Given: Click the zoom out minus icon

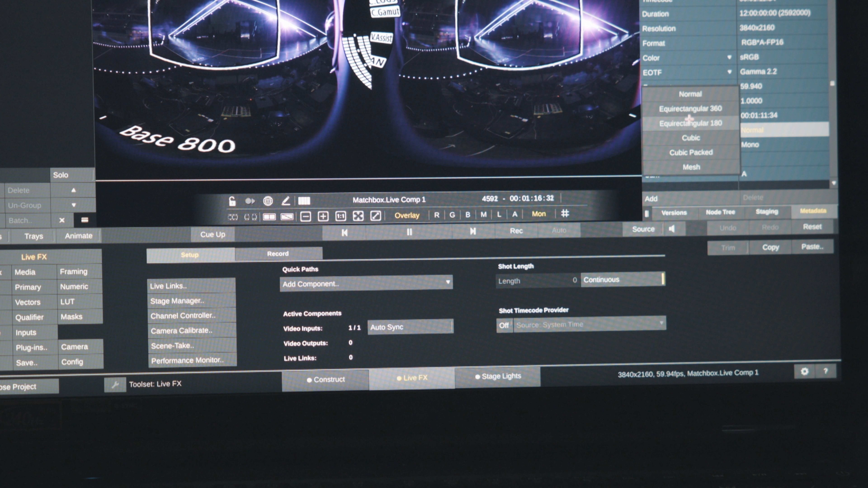Looking at the screenshot, I should tap(305, 216).
